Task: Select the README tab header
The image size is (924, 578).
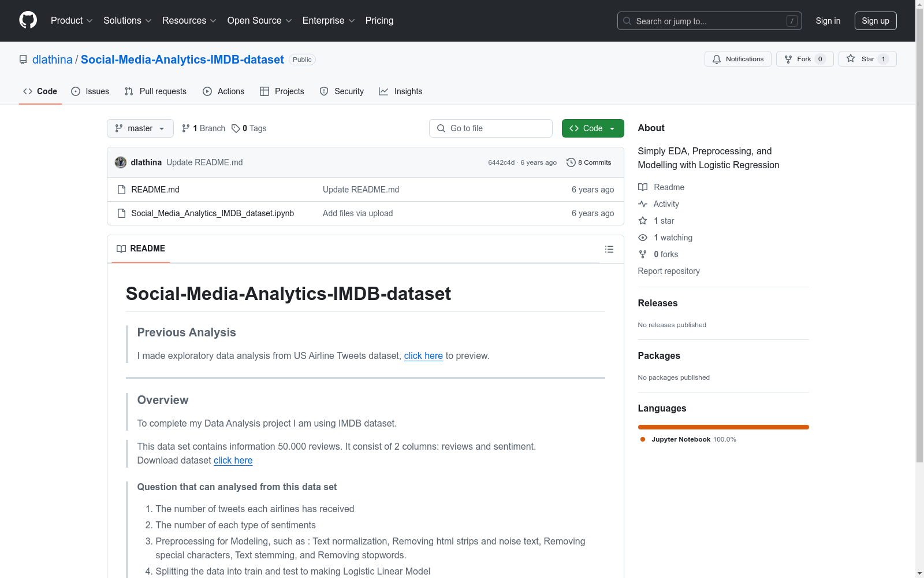Action: click(141, 249)
